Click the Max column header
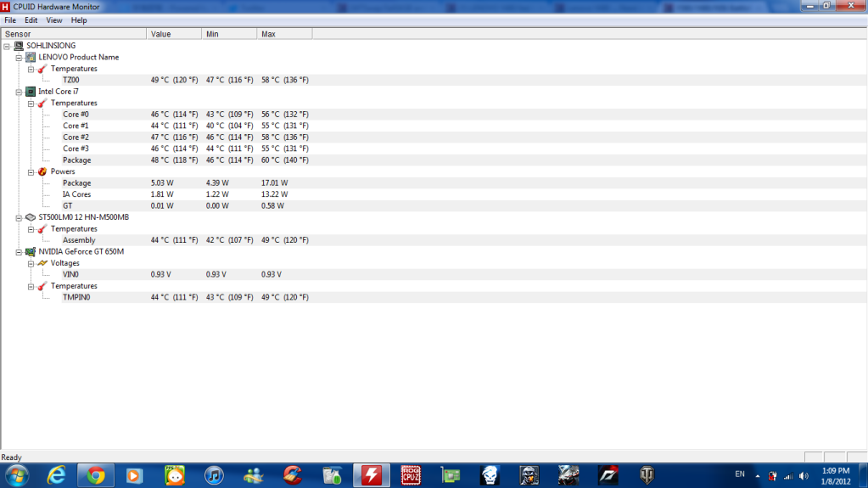The image size is (868, 488). point(284,34)
